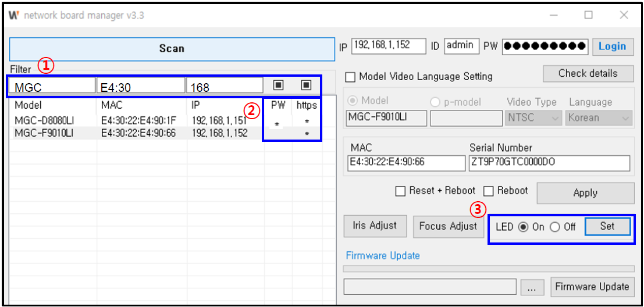Click the Check details button
The image size is (644, 307).
pos(588,74)
